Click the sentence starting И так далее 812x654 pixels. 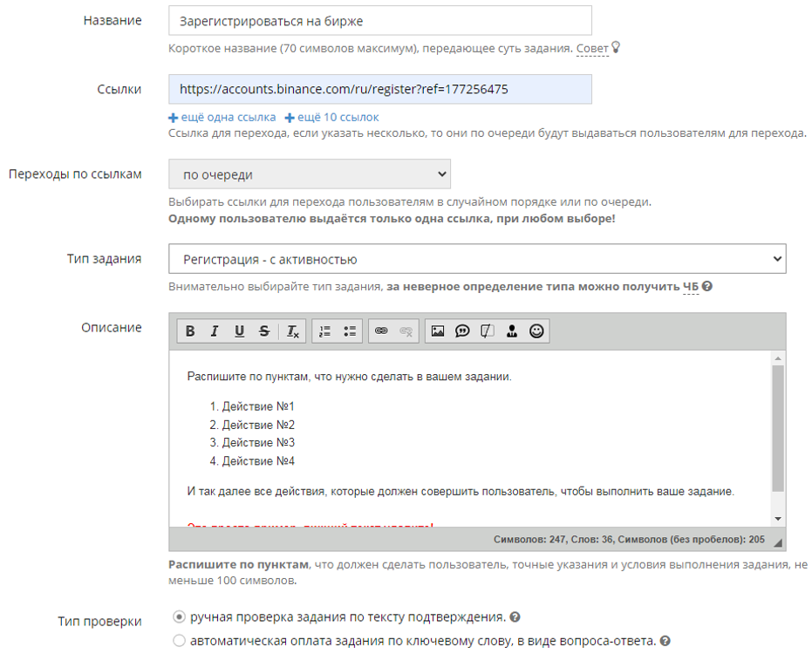[x=461, y=492]
